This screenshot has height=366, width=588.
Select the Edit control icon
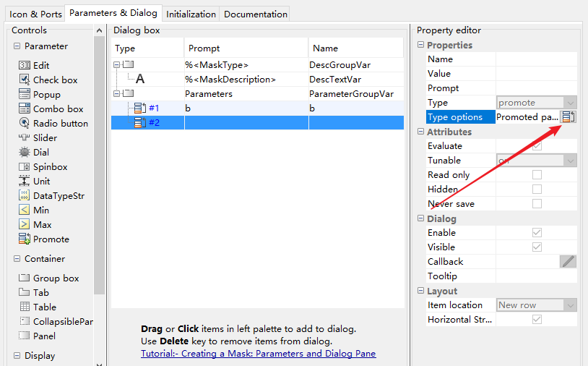point(25,65)
